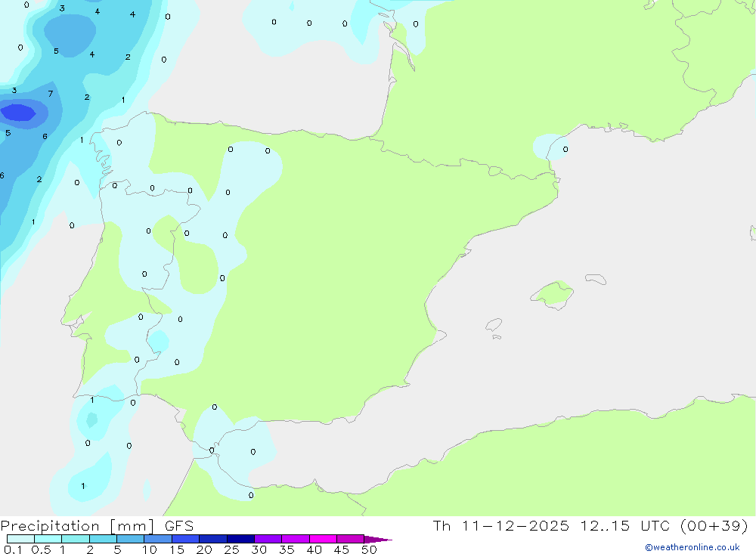Click the '35' legend scale label
Viewport: 756px width, 554px height.
(x=287, y=549)
